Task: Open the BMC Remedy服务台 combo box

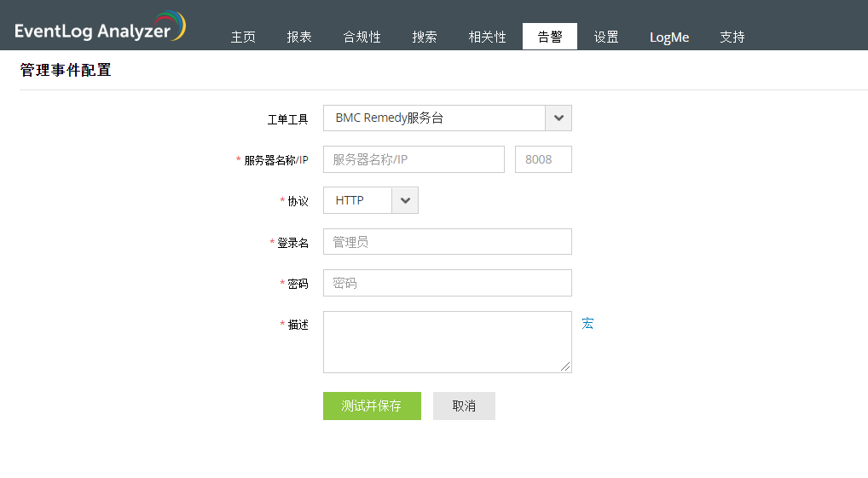Action: [x=434, y=118]
